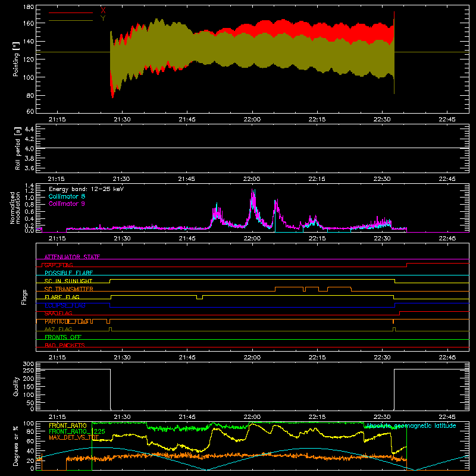Click the Roll period [s] axis title
The image size is (476, 476).
click(x=18, y=148)
